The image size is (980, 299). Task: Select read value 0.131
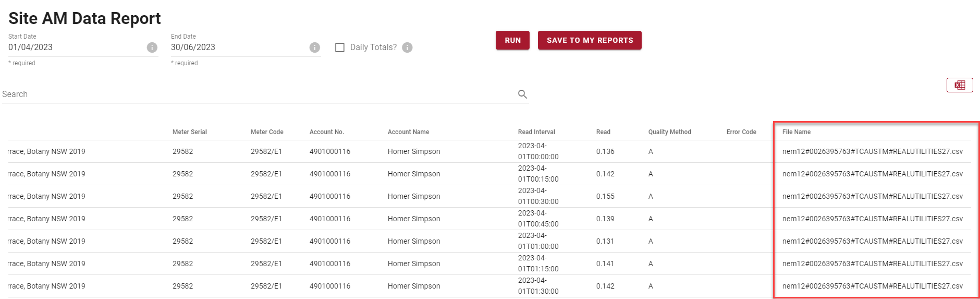605,241
